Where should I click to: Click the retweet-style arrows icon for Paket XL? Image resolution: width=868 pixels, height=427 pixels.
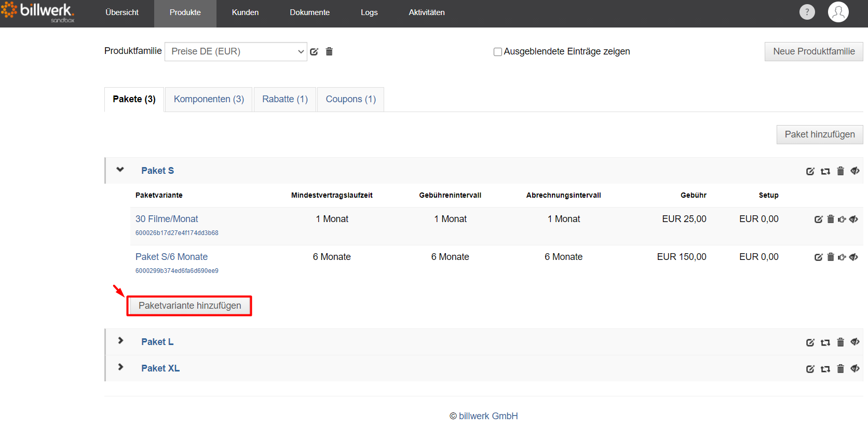click(825, 369)
